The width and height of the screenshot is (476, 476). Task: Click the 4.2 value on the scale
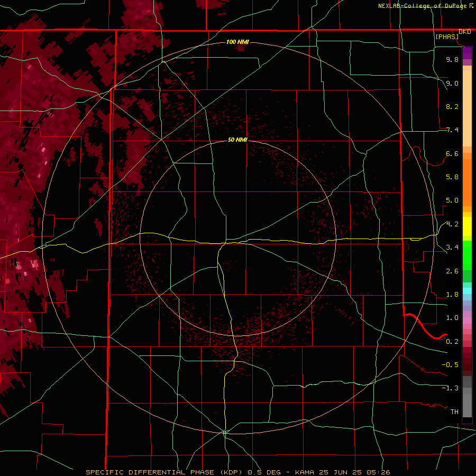click(x=452, y=224)
